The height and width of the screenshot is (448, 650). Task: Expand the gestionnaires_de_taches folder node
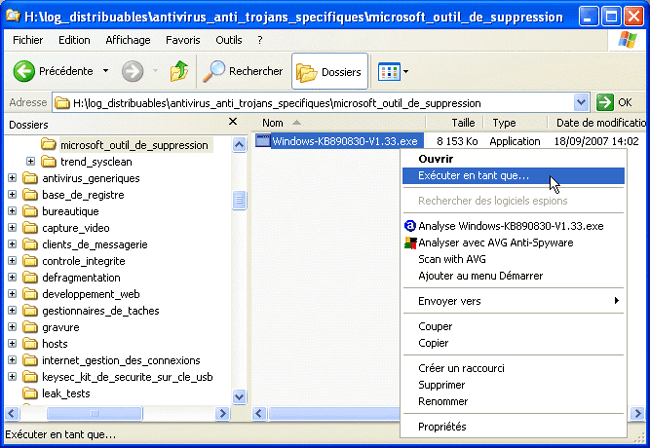coord(12,310)
